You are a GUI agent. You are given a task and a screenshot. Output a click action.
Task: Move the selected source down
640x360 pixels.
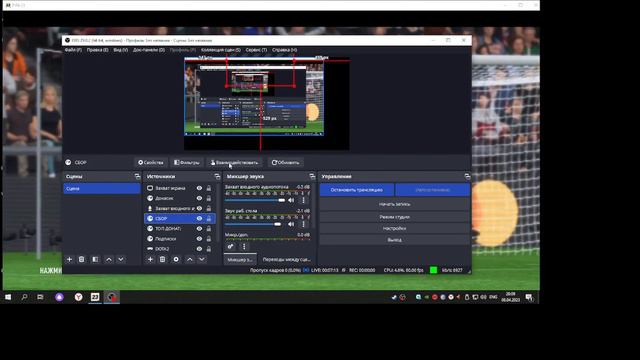pyautogui.click(x=202, y=259)
